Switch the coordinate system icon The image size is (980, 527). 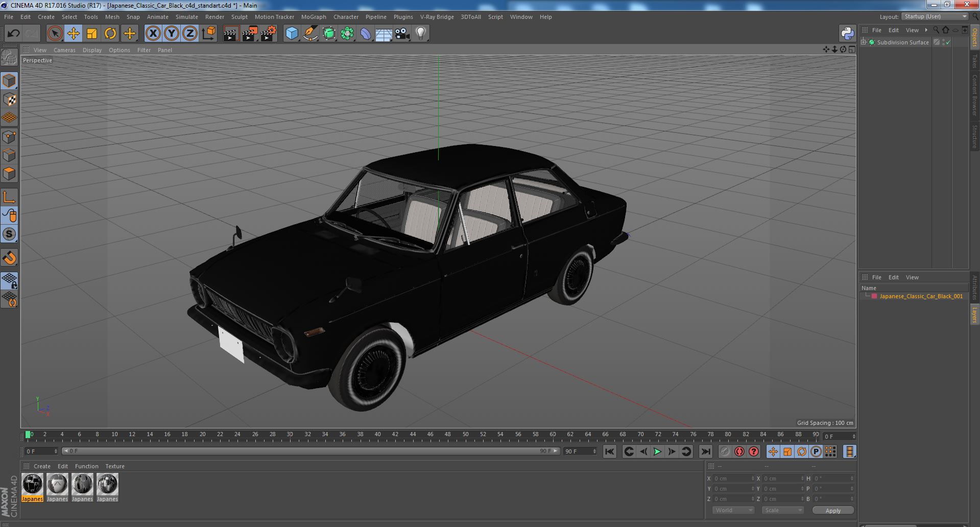click(208, 34)
